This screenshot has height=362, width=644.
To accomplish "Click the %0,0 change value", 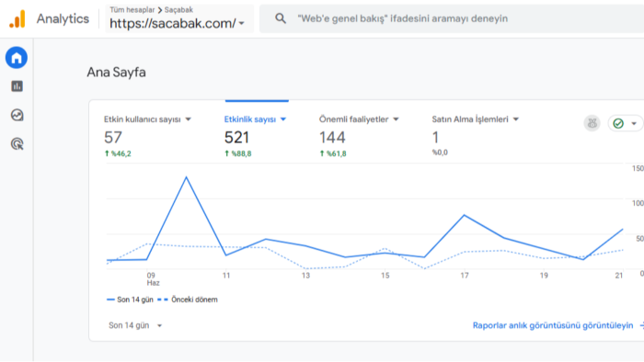I will point(440,153).
